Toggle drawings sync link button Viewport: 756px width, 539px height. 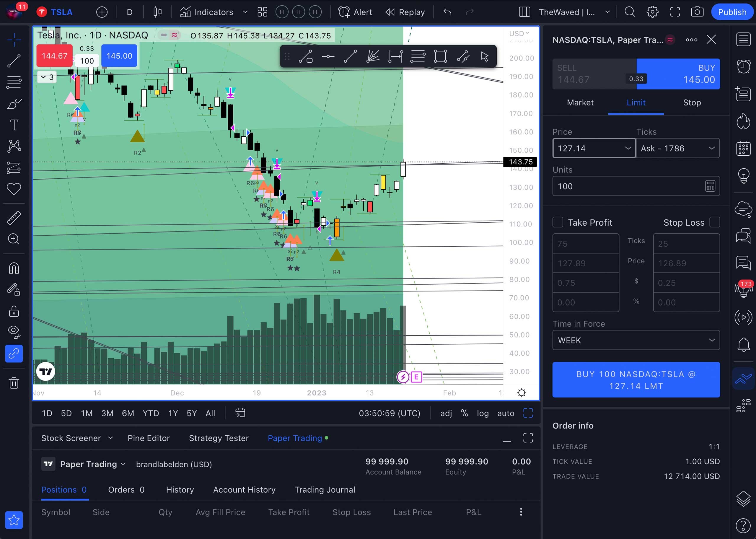coord(14,354)
